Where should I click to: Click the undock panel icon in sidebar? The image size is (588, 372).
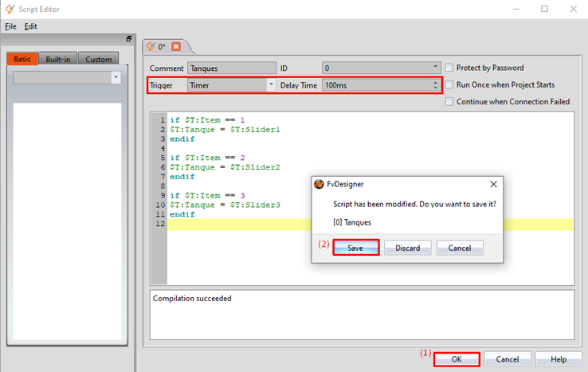pyautogui.click(x=128, y=38)
